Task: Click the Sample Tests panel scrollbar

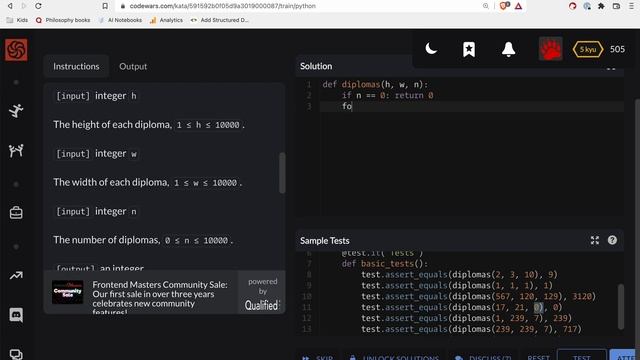Action: (621, 307)
